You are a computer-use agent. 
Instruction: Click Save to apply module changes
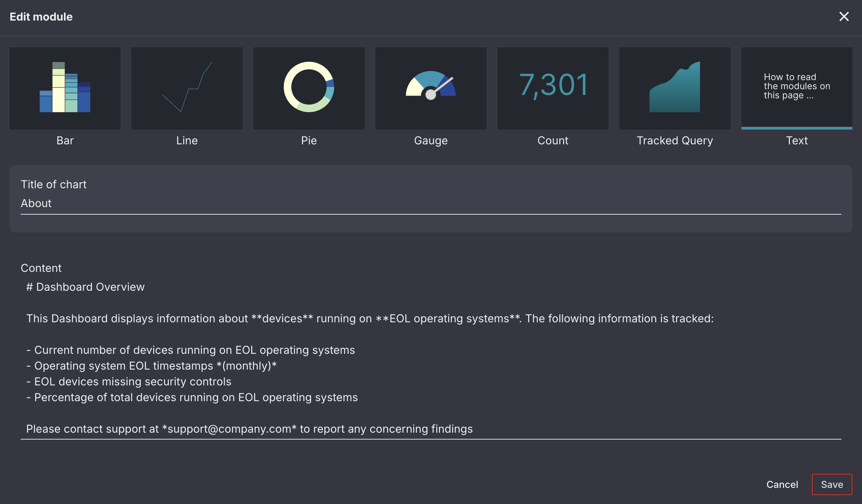click(x=832, y=484)
